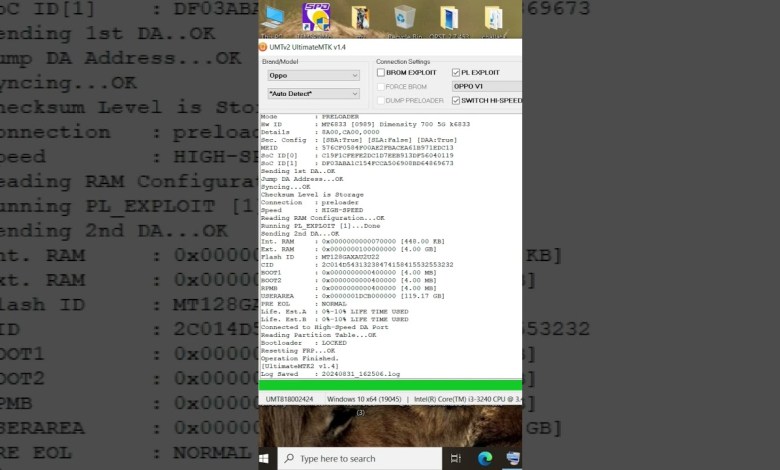Open Task View from the taskbar
780x470 pixels.
click(455, 458)
